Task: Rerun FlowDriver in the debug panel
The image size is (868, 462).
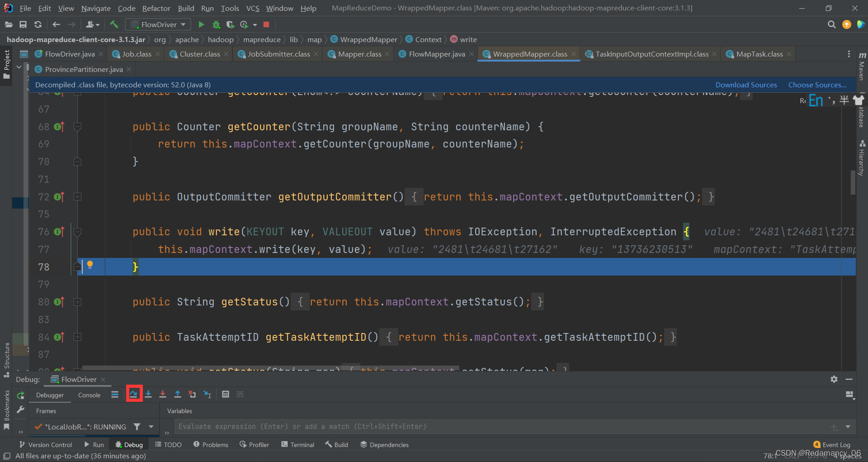Action: [20, 395]
